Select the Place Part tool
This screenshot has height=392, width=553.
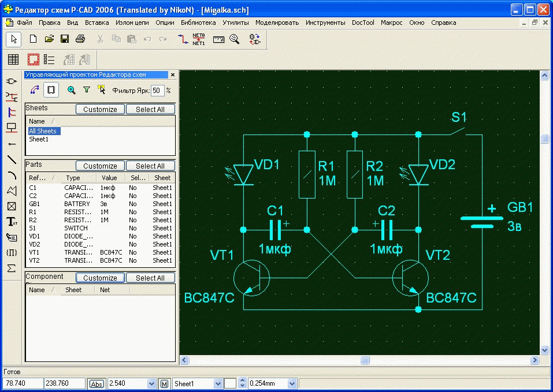tap(12, 81)
